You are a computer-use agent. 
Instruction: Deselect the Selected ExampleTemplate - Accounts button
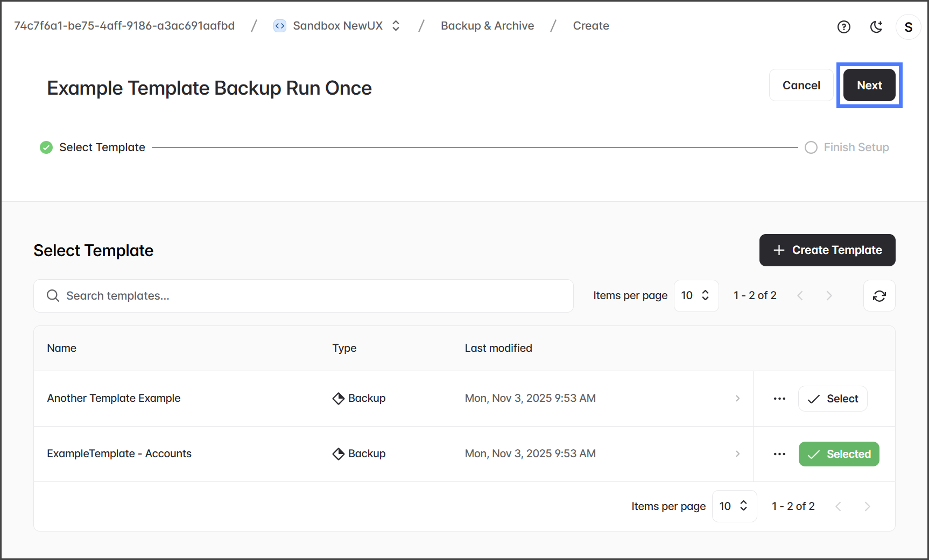pos(839,454)
